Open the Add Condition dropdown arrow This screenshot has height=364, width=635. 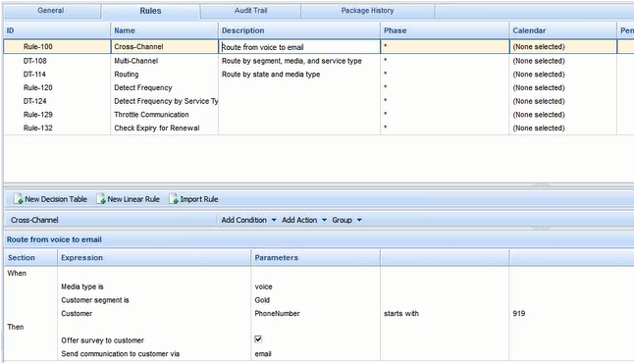[274, 220]
